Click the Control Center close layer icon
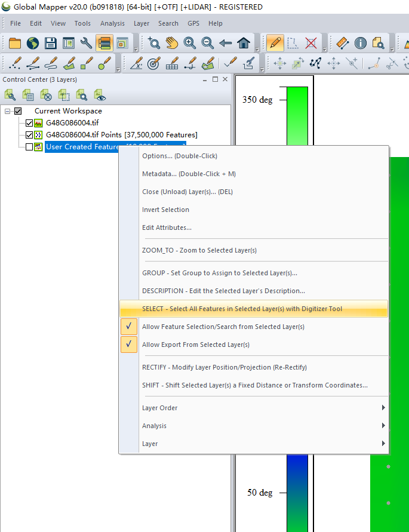Viewport: 409px width, 532px height. (x=46, y=96)
